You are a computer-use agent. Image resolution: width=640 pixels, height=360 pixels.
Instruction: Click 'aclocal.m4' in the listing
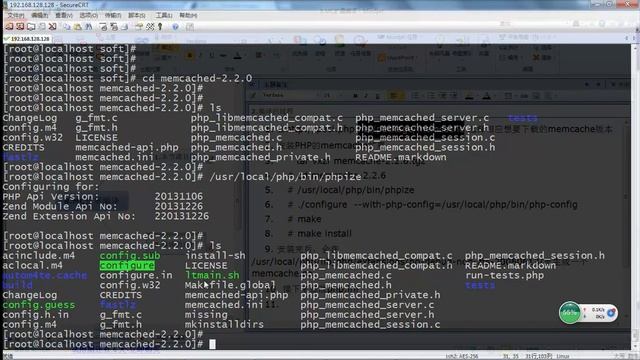coord(33,265)
